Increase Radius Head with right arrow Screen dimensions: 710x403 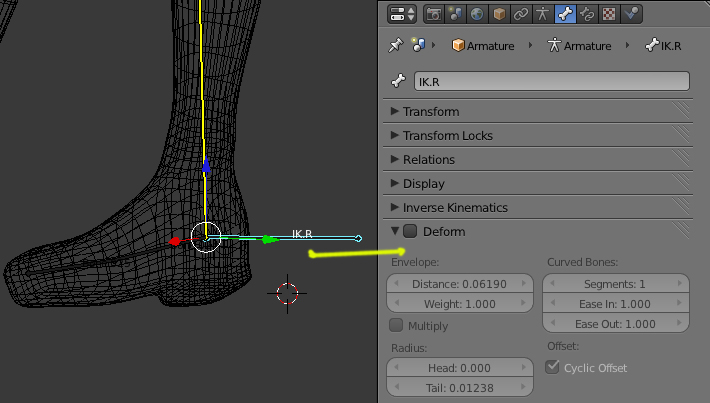pos(524,367)
